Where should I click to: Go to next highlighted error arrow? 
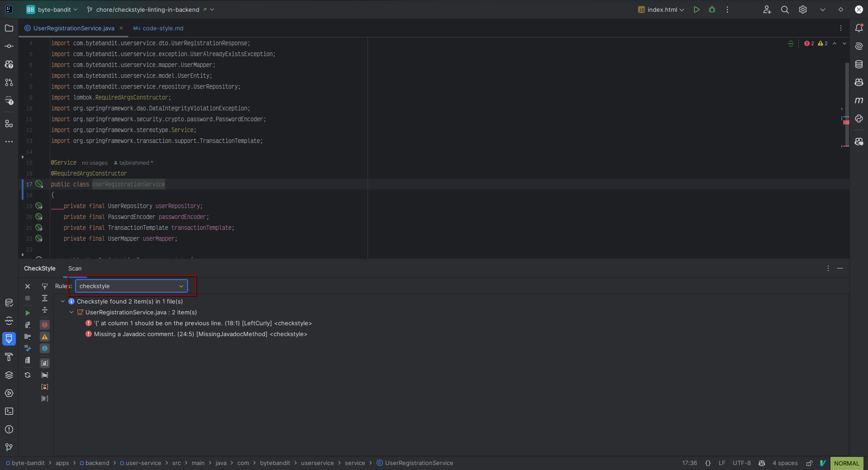(844, 43)
